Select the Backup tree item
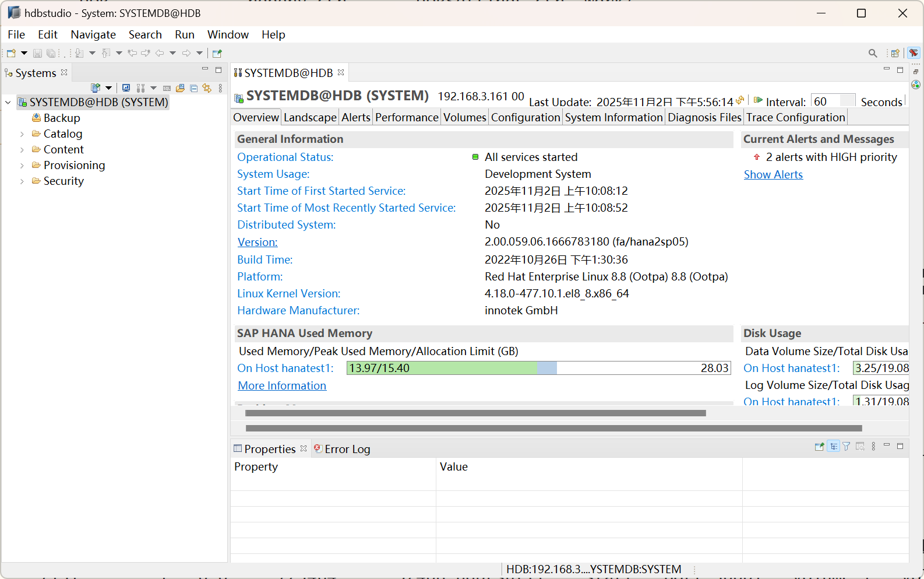Image resolution: width=924 pixels, height=579 pixels. [x=62, y=118]
